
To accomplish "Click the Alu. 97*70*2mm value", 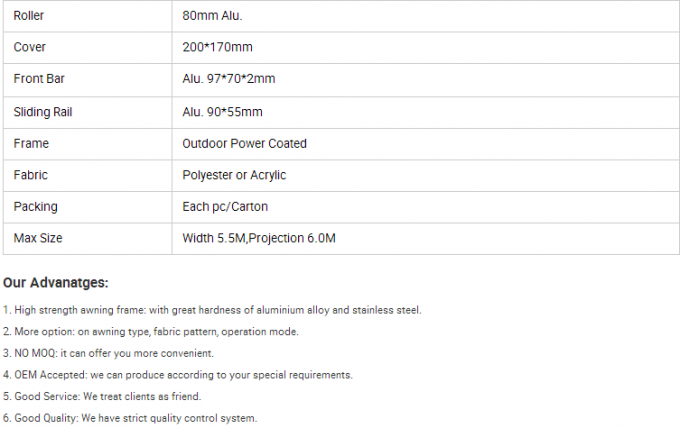I will [x=230, y=80].
